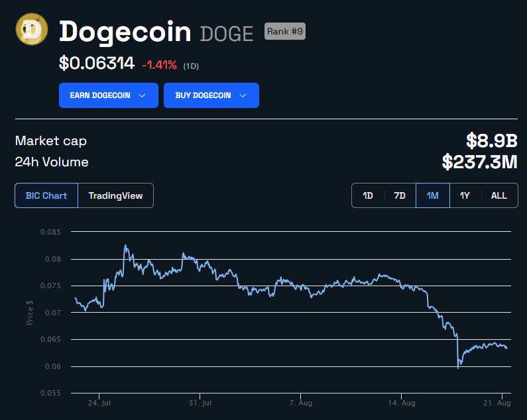
Task: Click the Earn Dogecoin button label
Action: tap(100, 95)
